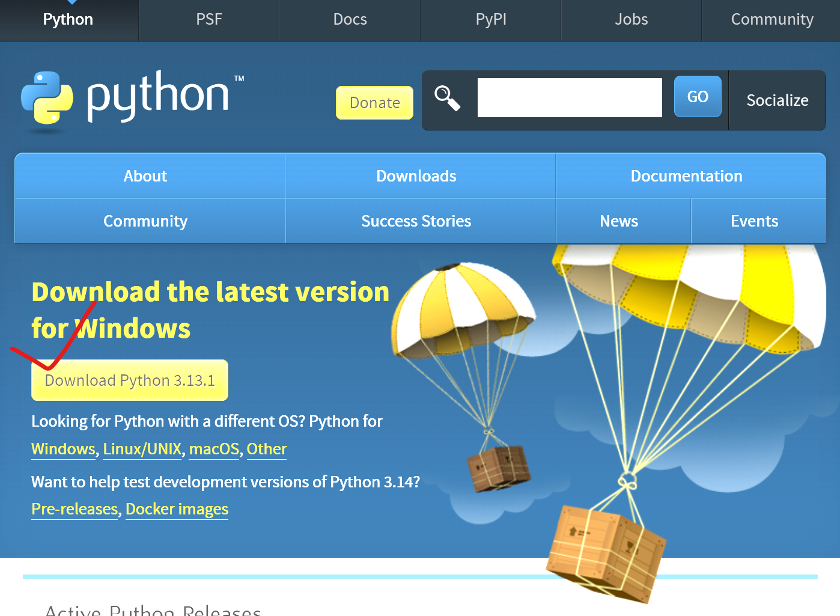The image size is (840, 616).
Task: Click the Python logo icon
Action: click(x=47, y=98)
